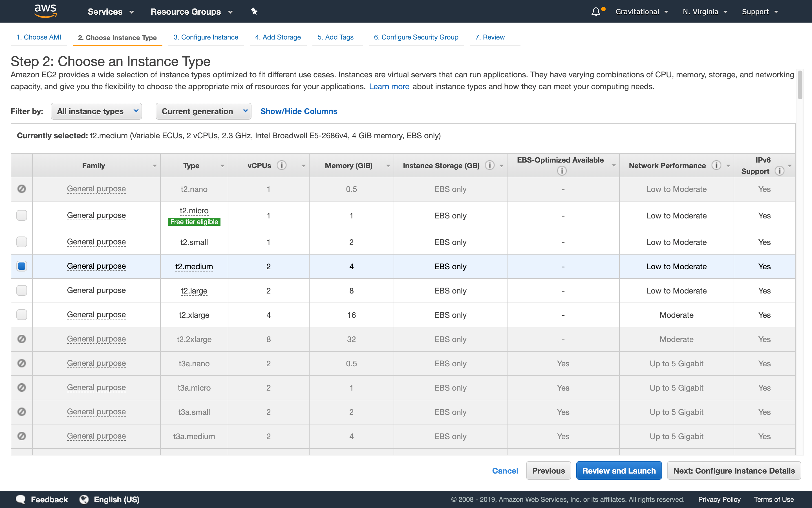Open IPv6 Support column sort arrow
Image resolution: width=812 pixels, height=508 pixels.
click(x=789, y=166)
